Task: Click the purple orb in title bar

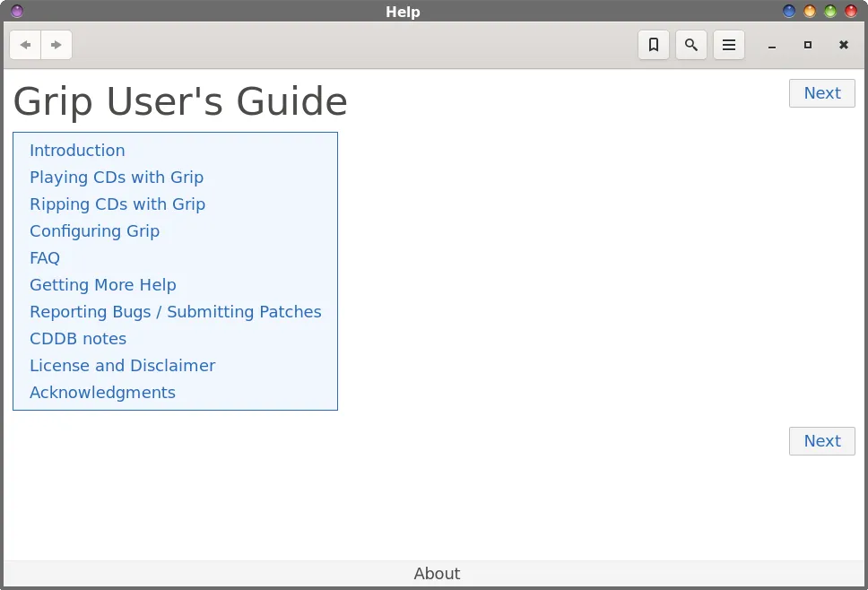Action: pyautogui.click(x=17, y=11)
